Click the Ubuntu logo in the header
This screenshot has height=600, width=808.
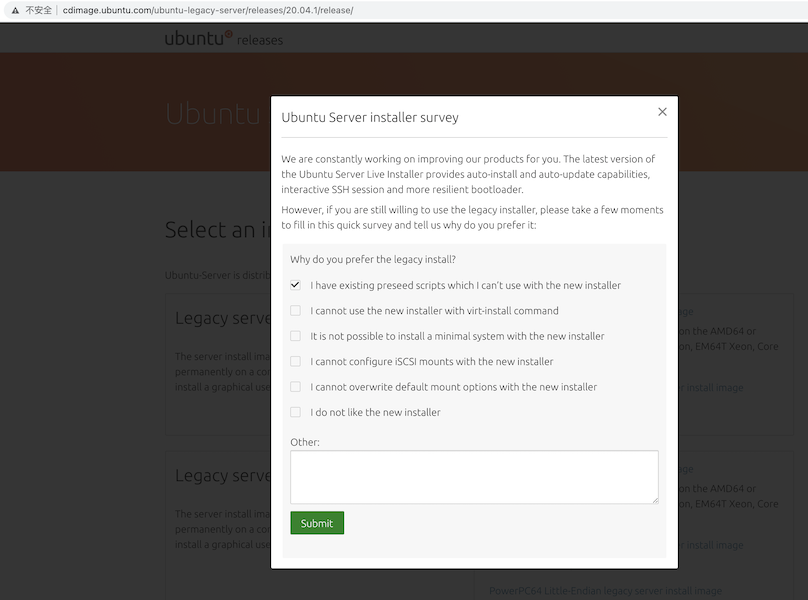coord(198,38)
